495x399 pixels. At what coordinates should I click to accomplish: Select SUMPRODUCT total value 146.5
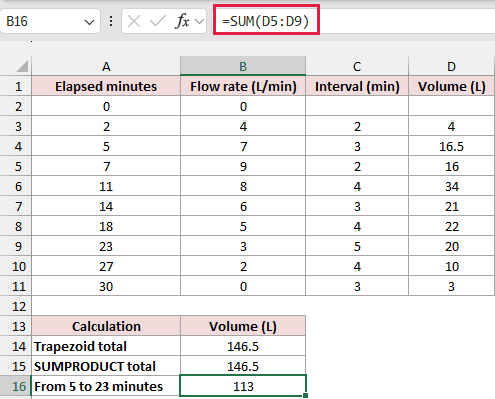pos(243,366)
